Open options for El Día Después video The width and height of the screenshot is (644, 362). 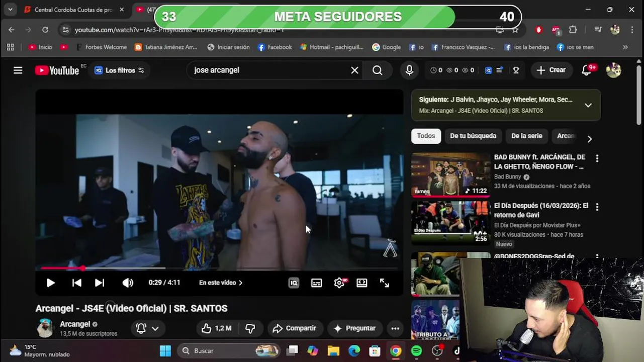(x=597, y=207)
